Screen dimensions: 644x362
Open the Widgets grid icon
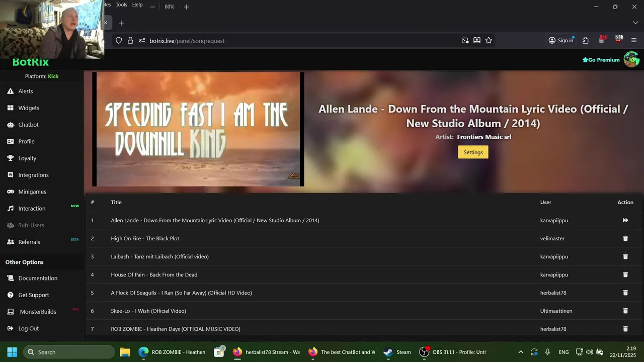pos(10,108)
